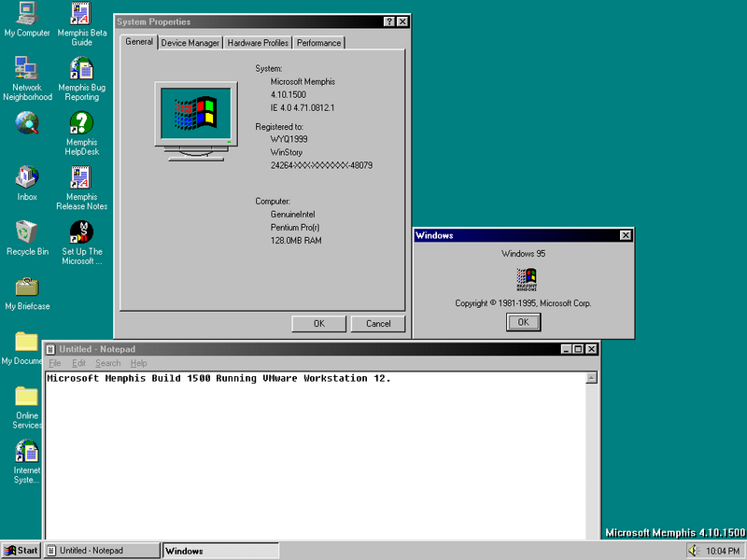Image resolution: width=747 pixels, height=560 pixels.
Task: Open Memphis Beta Guide shortcut
Action: (81, 15)
